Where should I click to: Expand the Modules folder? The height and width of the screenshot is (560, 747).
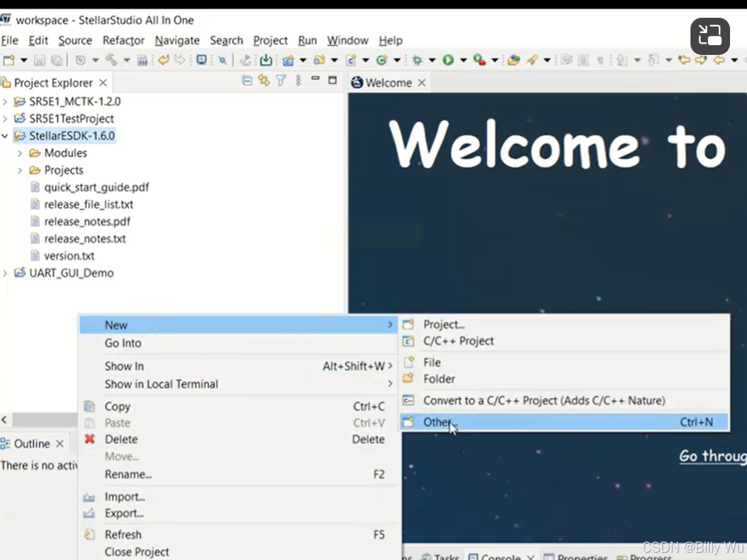pos(20,153)
